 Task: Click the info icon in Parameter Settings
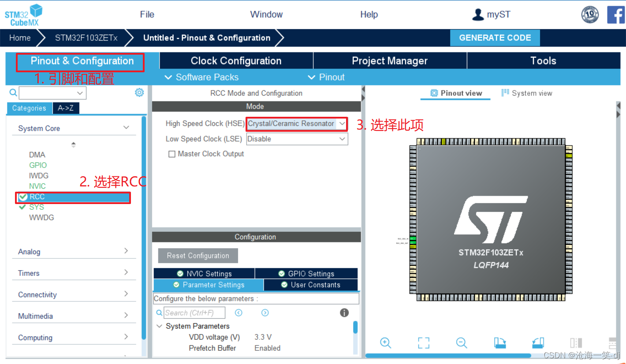(344, 312)
